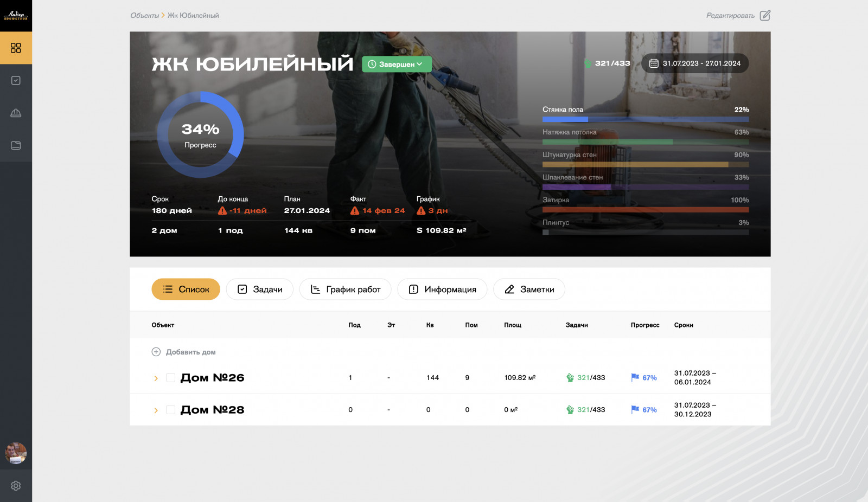Click 144 кв summary value
The image size is (868, 502).
click(x=298, y=230)
